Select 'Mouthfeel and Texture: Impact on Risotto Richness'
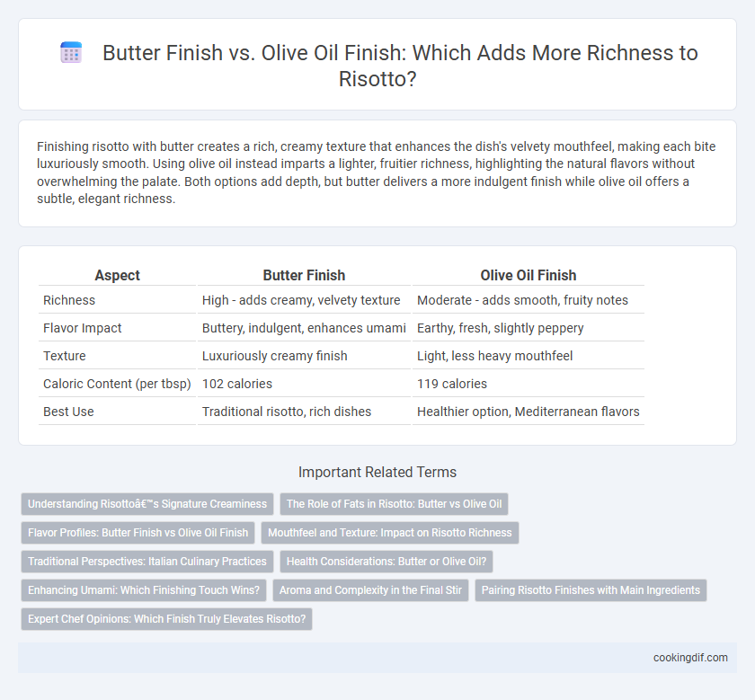The width and height of the screenshot is (755, 700). 390,533
